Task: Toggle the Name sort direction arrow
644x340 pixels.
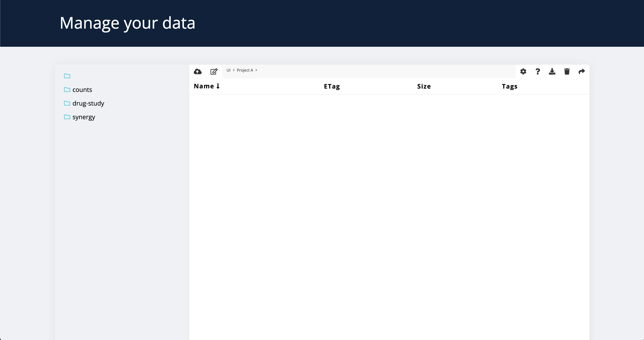Action: [218, 86]
